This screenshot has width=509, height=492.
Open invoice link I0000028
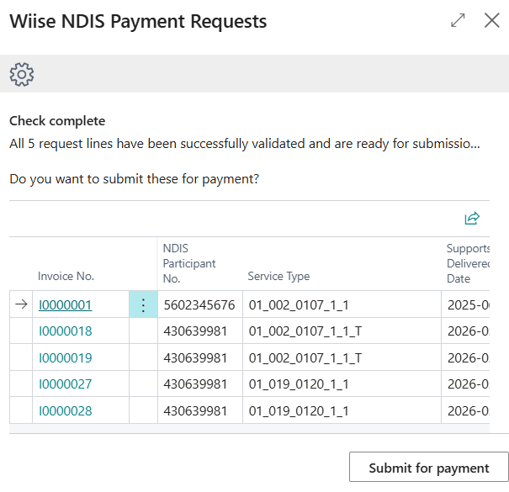point(65,411)
